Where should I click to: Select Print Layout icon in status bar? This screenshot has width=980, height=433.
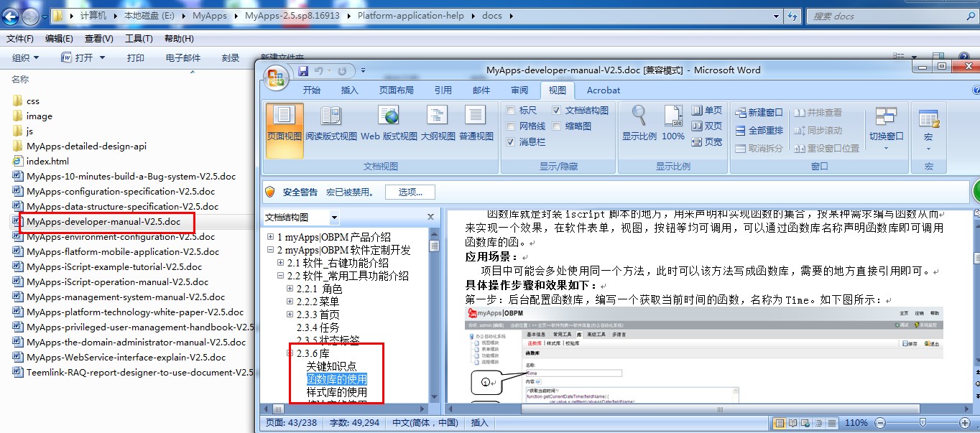click(x=780, y=423)
